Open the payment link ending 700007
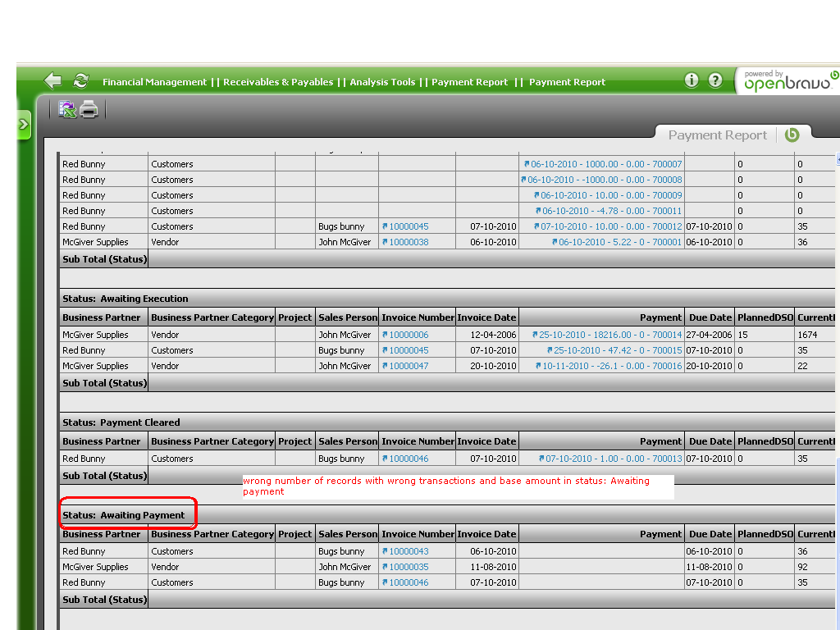Image resolution: width=840 pixels, height=630 pixels. pyautogui.click(x=605, y=164)
